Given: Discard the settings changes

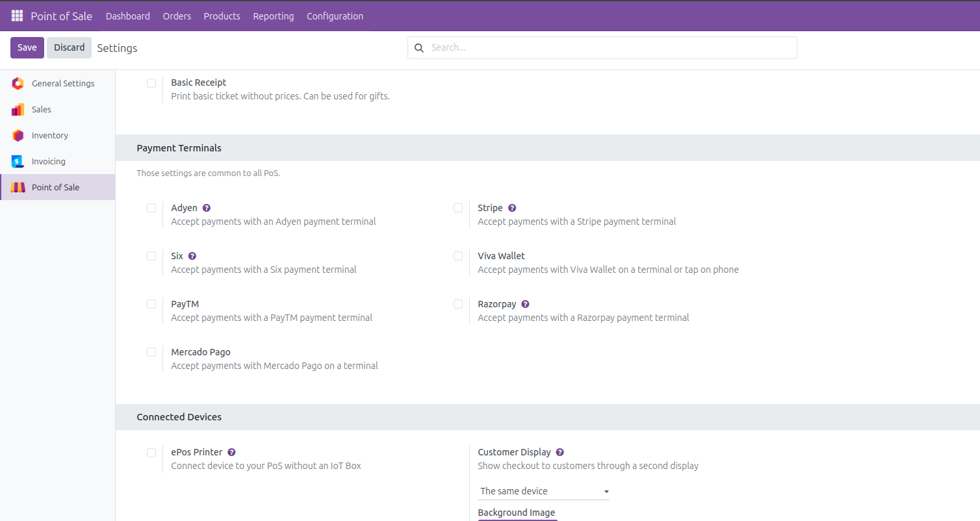Looking at the screenshot, I should [x=69, y=47].
